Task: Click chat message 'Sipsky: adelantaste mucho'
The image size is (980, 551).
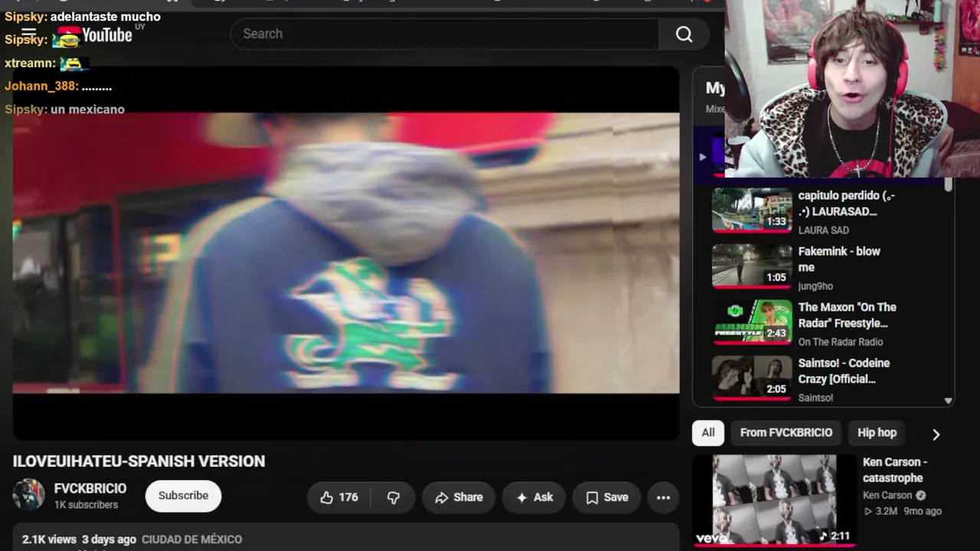Action: pyautogui.click(x=83, y=16)
